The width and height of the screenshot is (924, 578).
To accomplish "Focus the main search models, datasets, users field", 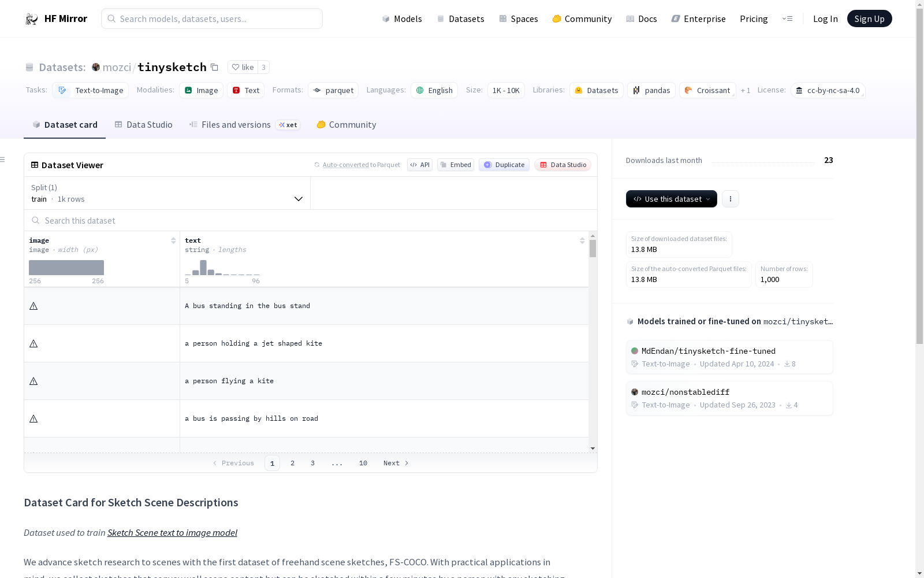I will tap(212, 18).
